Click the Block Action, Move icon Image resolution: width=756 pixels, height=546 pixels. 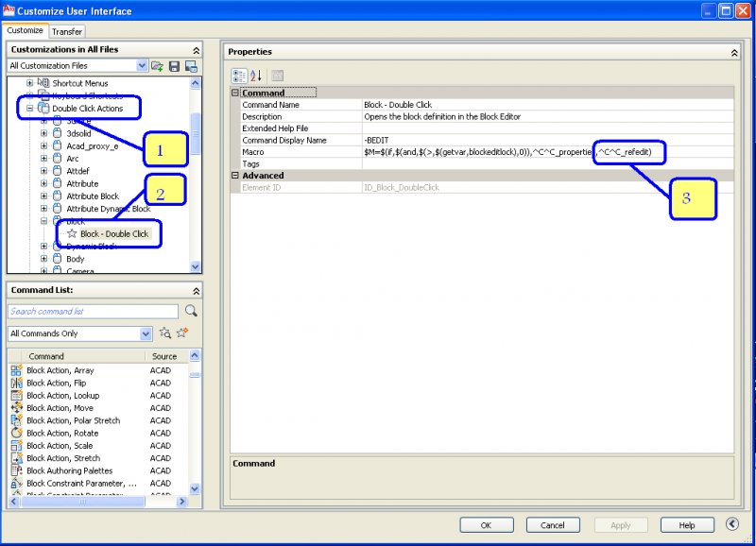pos(16,408)
